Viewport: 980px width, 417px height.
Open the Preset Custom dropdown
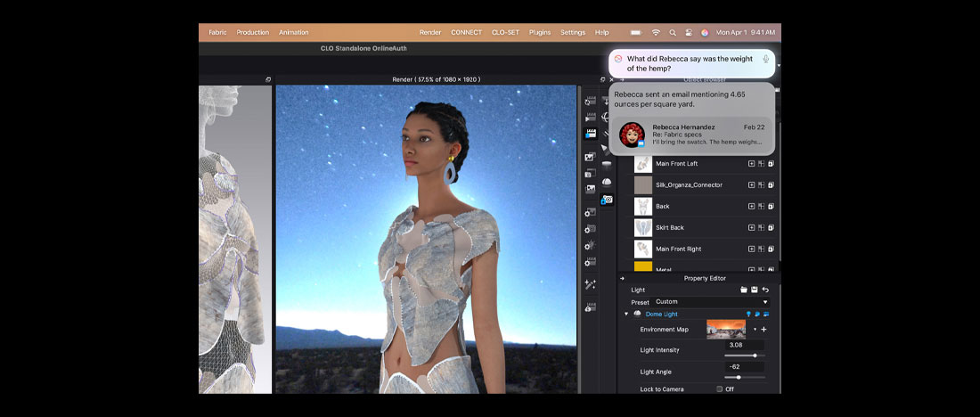(x=710, y=302)
